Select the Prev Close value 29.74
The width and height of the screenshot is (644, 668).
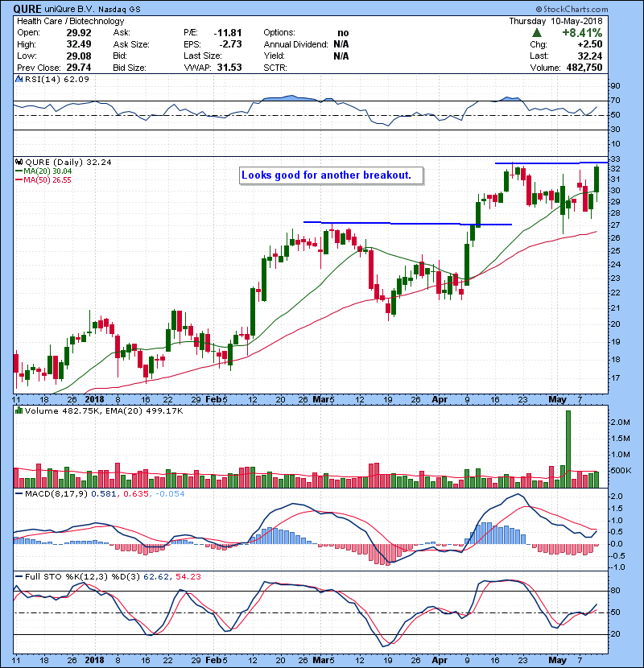pos(79,68)
